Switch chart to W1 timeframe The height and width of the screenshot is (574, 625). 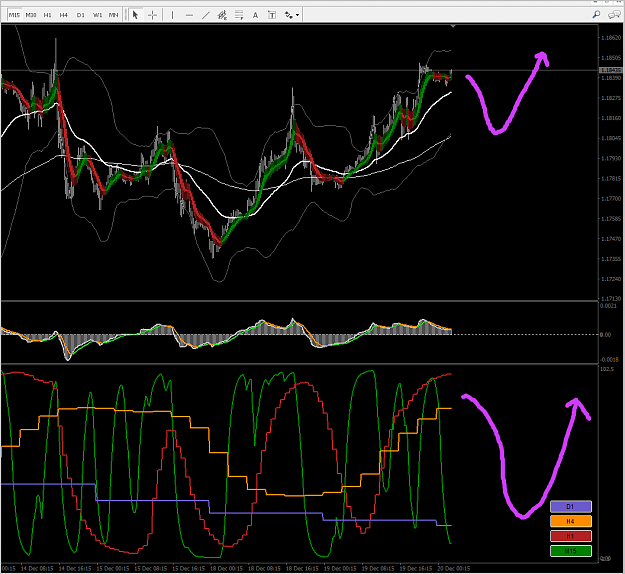point(97,15)
